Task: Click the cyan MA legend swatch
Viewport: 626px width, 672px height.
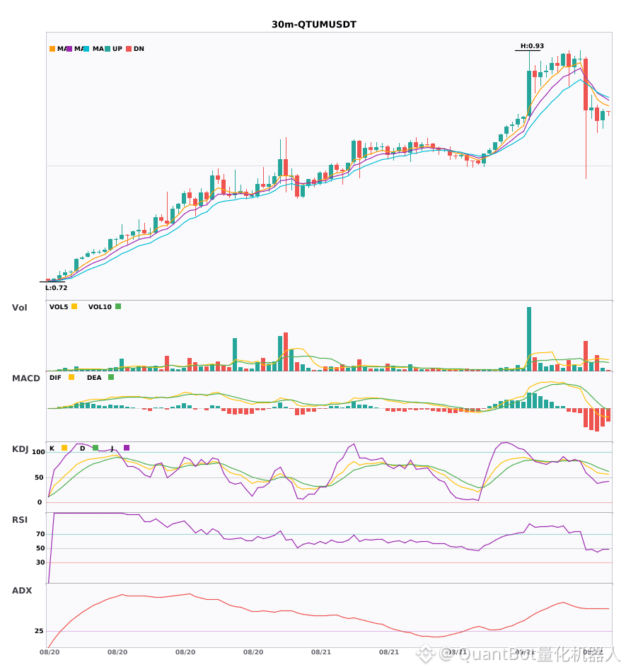Action: 86,49
